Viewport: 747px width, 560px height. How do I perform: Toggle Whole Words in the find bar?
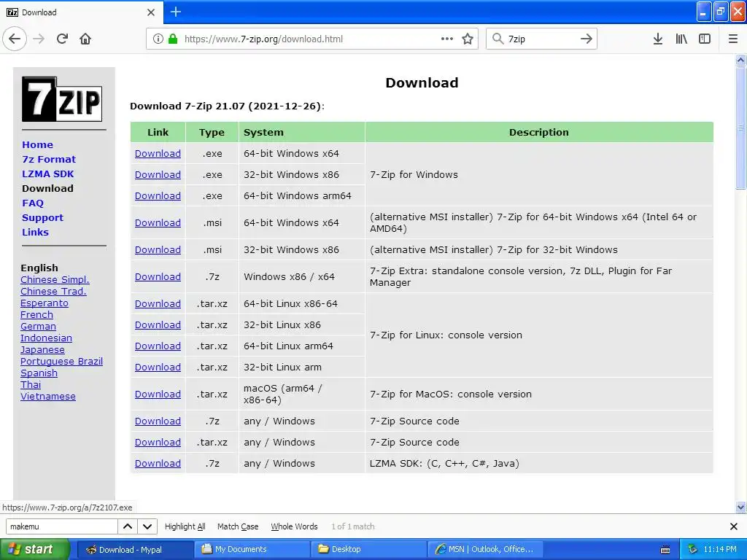(294, 526)
